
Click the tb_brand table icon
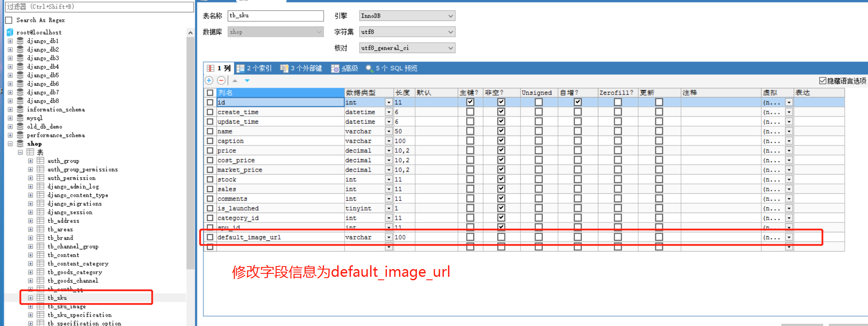pos(41,237)
